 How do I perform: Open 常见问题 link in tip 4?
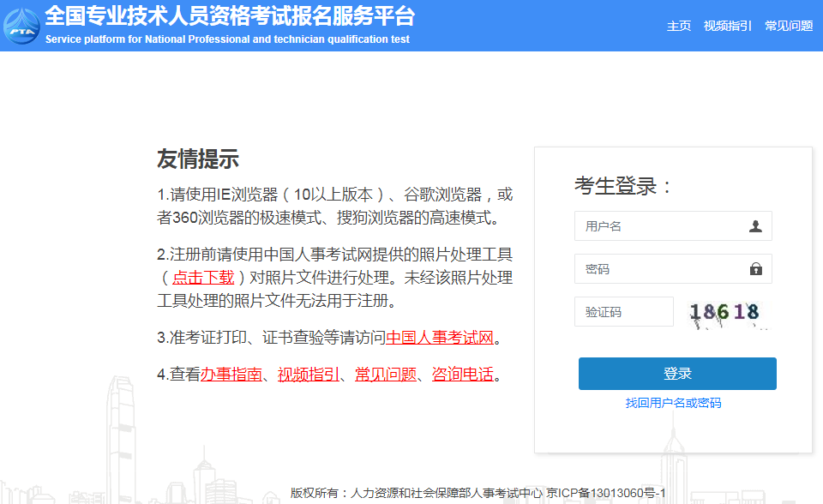pyautogui.click(x=386, y=375)
